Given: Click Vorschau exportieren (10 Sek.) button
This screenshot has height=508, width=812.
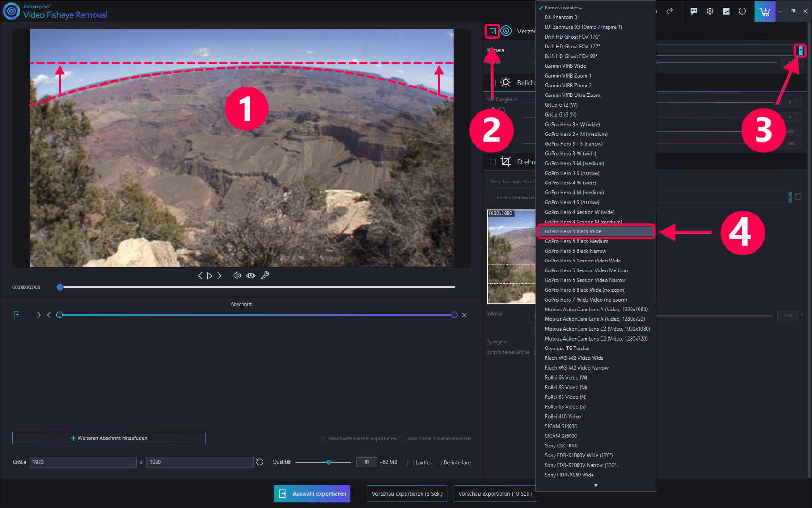Looking at the screenshot, I should (x=495, y=494).
